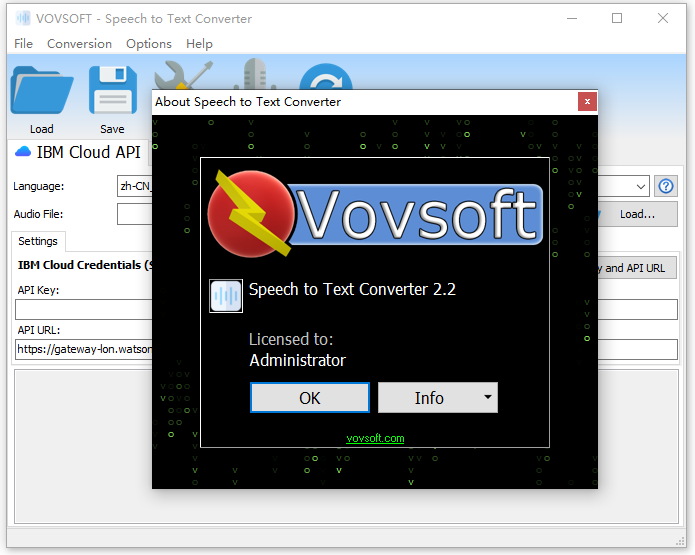
Task: Maximize the main VOVSOFT window
Action: 617,18
